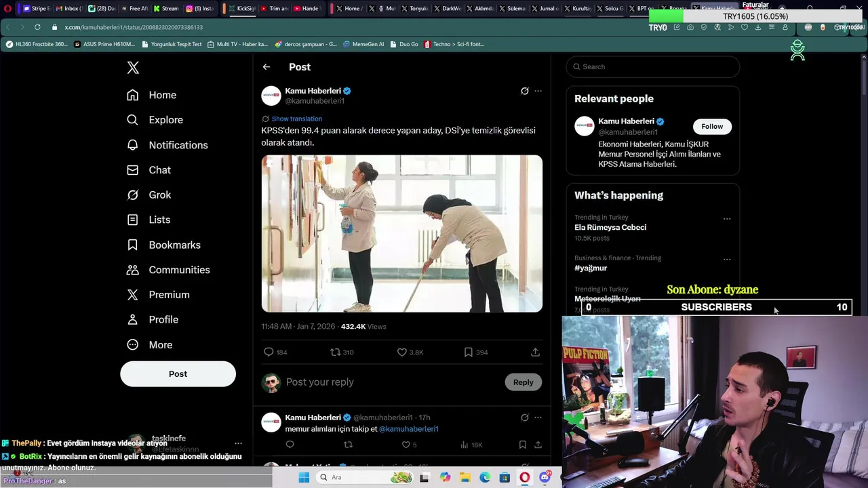Image resolution: width=868 pixels, height=488 pixels.
Task: Like the first comment with 5 likes
Action: coord(406,445)
